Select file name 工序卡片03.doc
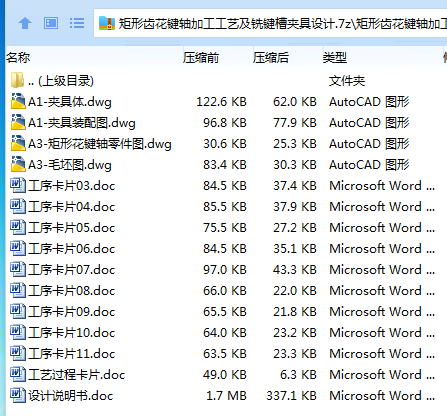447x416 pixels. 71,186
